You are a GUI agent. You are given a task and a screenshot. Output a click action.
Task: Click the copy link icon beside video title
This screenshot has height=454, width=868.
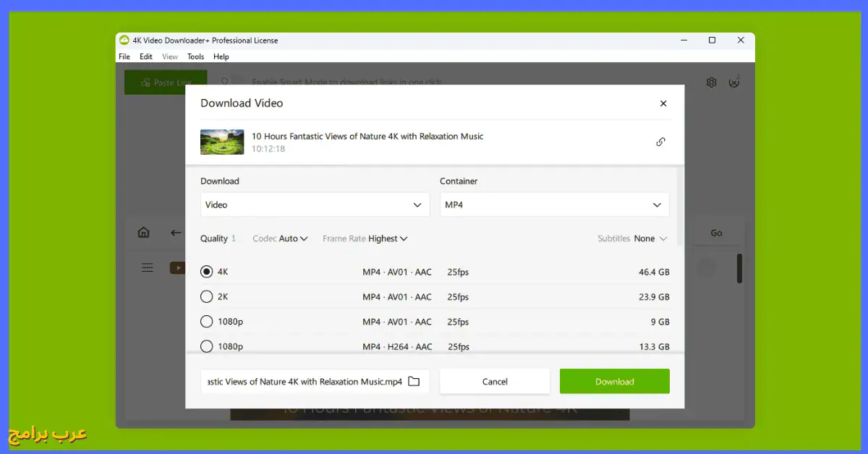660,142
